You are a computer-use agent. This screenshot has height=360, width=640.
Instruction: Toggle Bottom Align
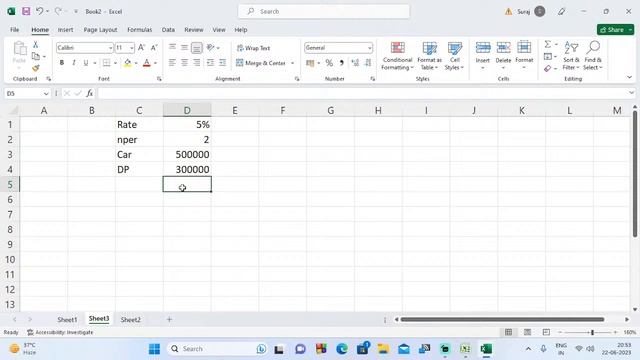coord(197,48)
